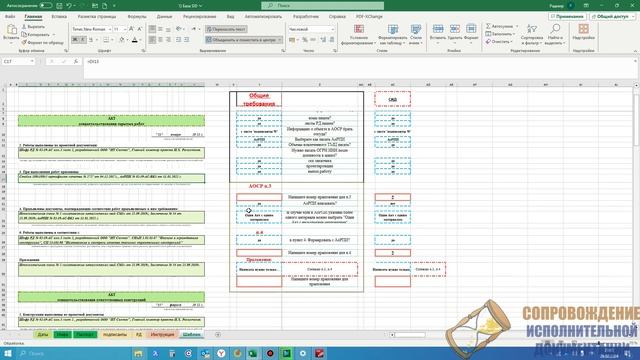This screenshot has height=360, width=640.
Task: Click the horizontal scrollbar at sheet bottom
Action: pyautogui.click(x=410, y=335)
